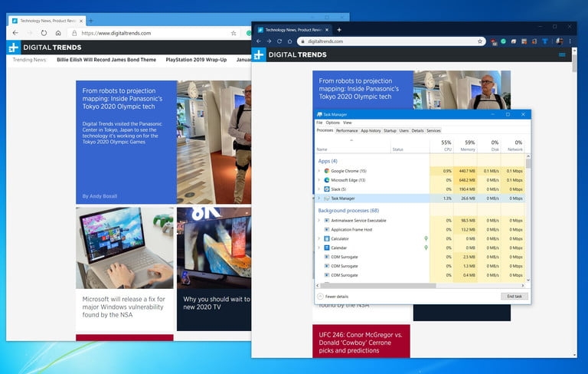Open the File menu in Task Manager
This screenshot has width=588, height=374.
319,123
